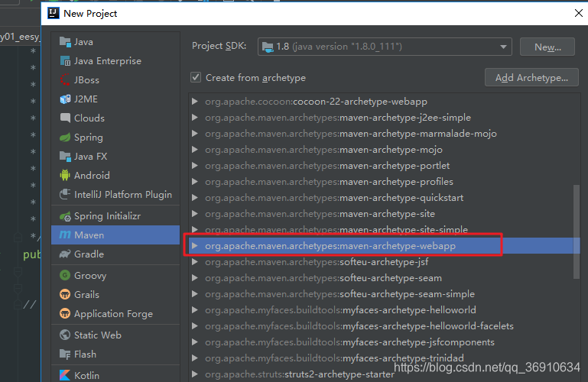Choose Kotlin project type

coord(115,375)
